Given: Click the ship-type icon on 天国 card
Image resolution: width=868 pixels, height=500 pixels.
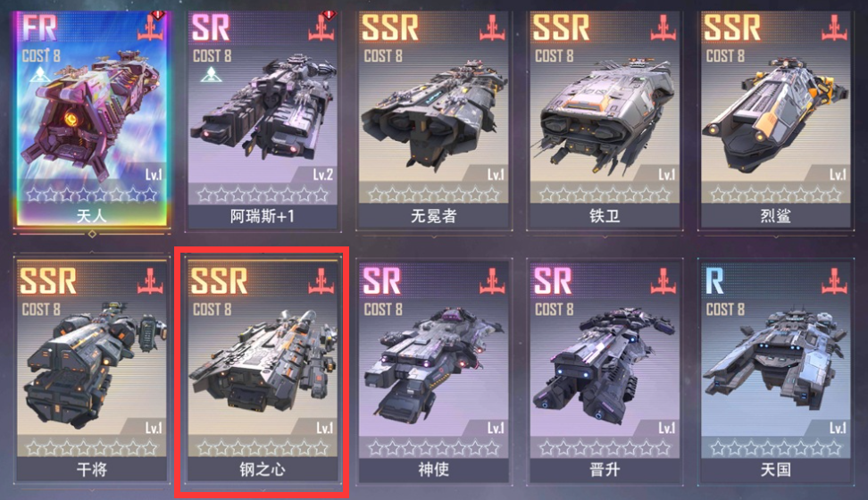Looking at the screenshot, I should point(834,280).
